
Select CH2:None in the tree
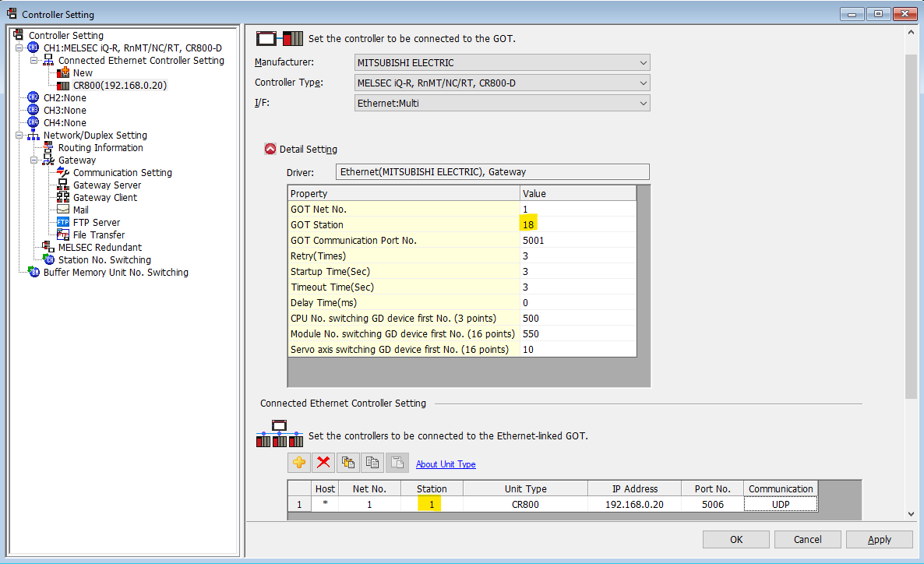[x=65, y=98]
